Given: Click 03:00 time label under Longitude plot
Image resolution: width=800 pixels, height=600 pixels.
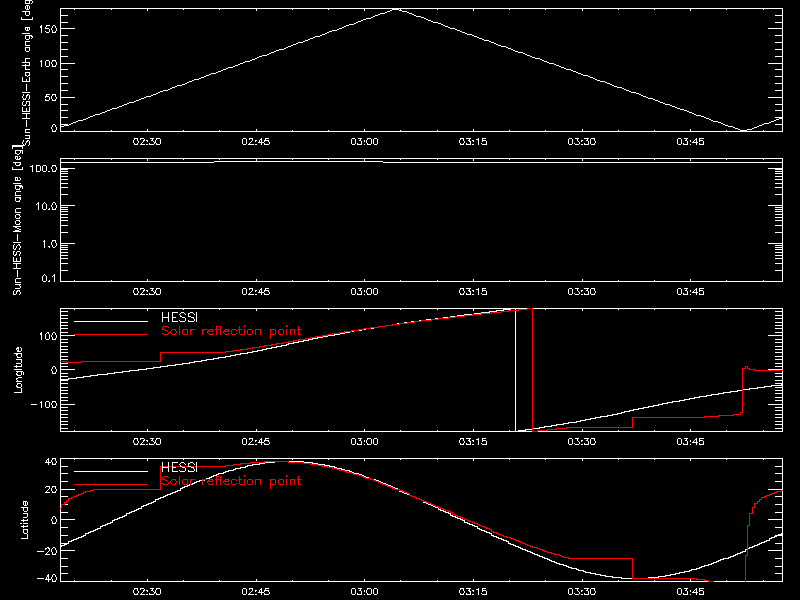Looking at the screenshot, I should 364,442.
